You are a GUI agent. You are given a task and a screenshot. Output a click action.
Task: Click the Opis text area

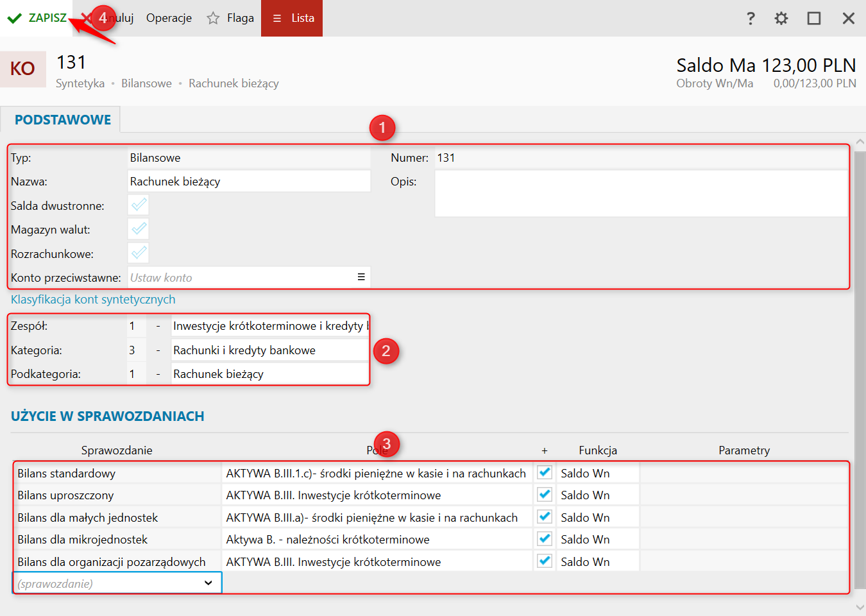tap(641, 193)
